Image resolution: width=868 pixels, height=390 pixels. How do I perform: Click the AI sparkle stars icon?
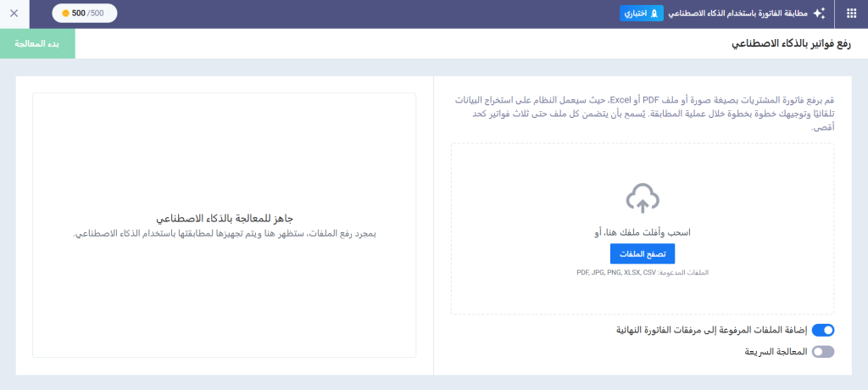(x=819, y=14)
